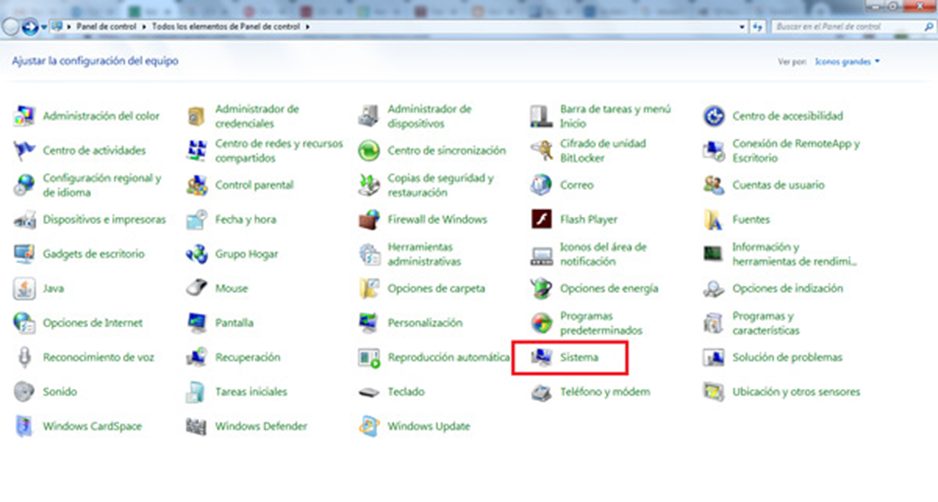Image resolution: width=938 pixels, height=502 pixels.
Task: Select Todos los elementos de Panel de control breadcrumb
Action: tap(226, 27)
